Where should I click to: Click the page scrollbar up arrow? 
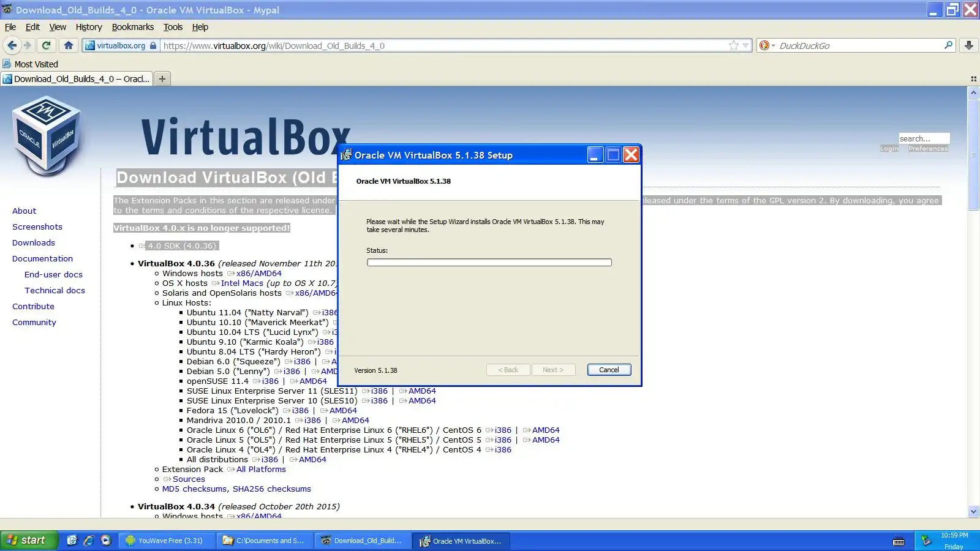[x=973, y=92]
